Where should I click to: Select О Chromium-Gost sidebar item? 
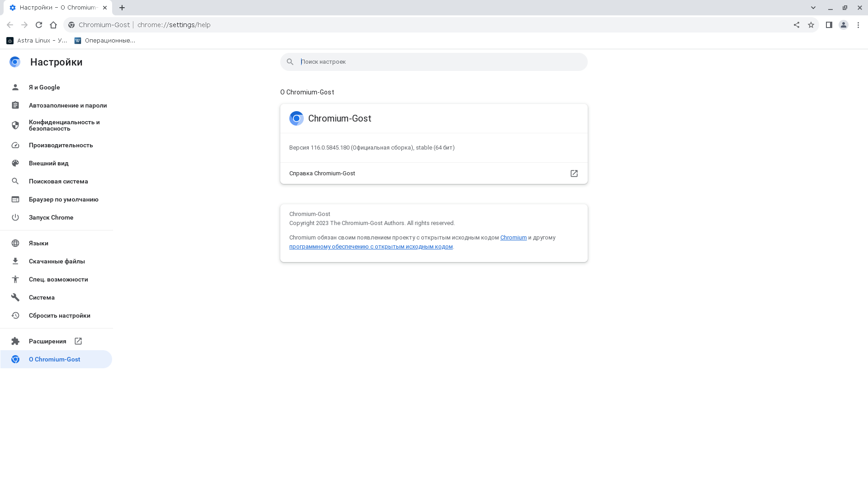tap(56, 359)
